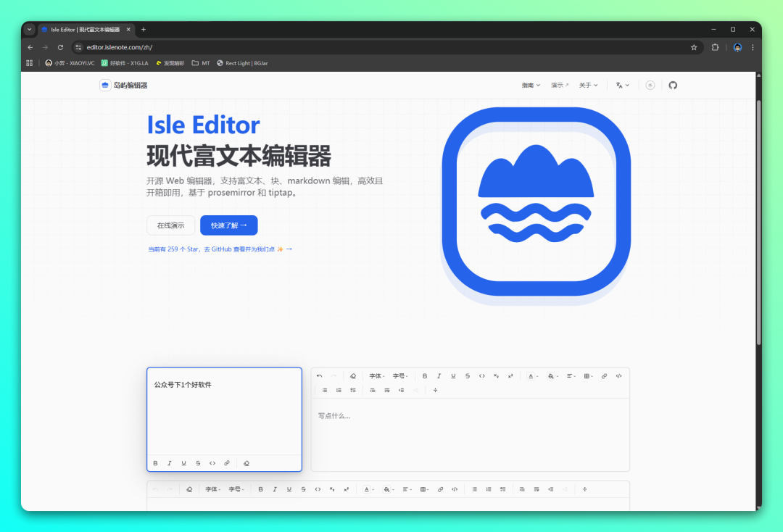Toggle italic in the 公众号 editor toolbar
The image size is (783, 532).
pyautogui.click(x=170, y=463)
